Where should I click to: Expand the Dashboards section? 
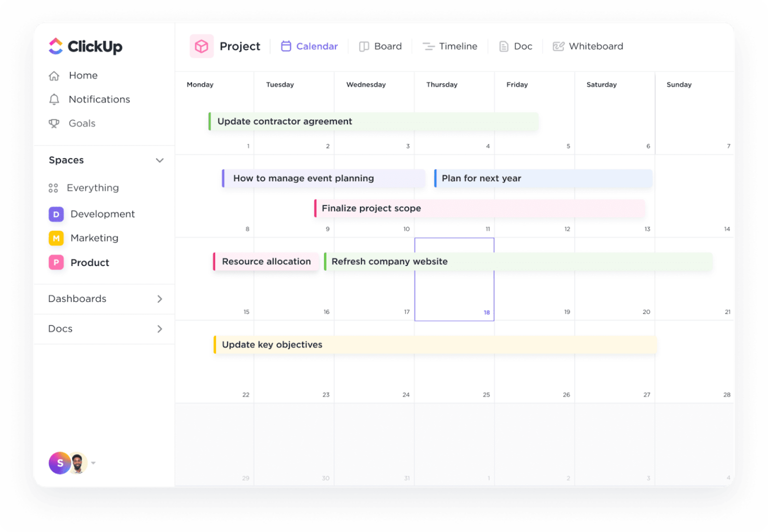160,299
